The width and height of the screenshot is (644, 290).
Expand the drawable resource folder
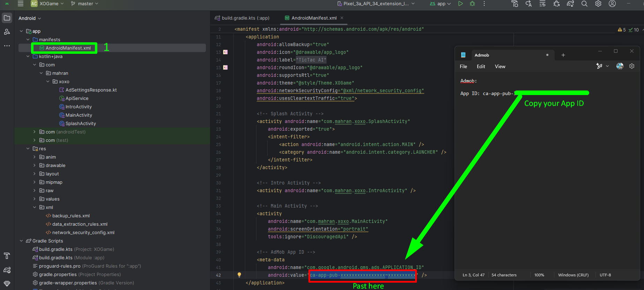click(35, 166)
